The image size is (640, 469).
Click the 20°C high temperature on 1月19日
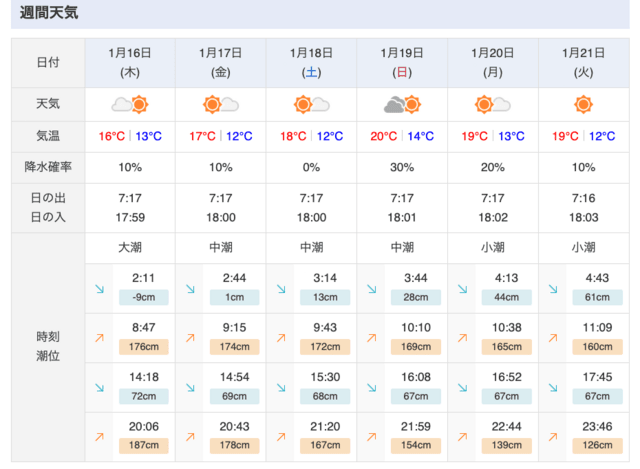384,136
